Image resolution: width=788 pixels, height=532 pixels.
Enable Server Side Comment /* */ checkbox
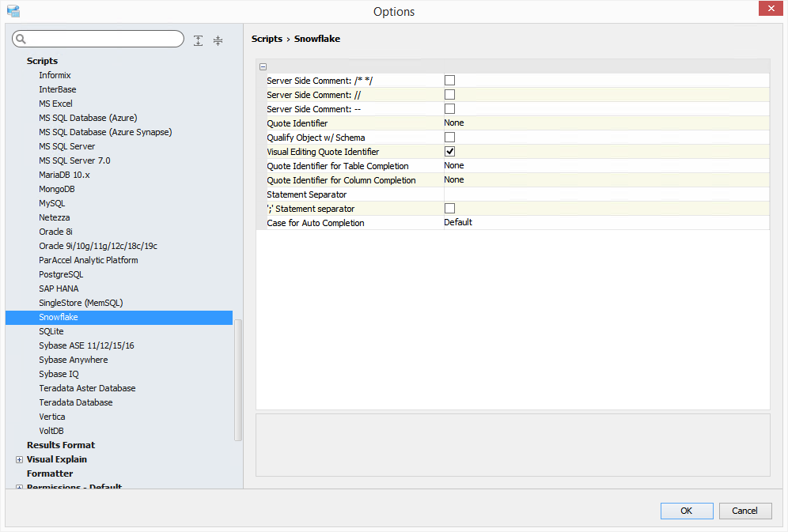[449, 81]
